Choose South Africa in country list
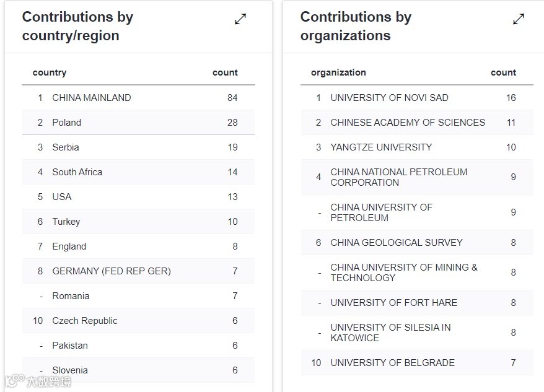Screen dimensions: 544x392 coord(77,172)
